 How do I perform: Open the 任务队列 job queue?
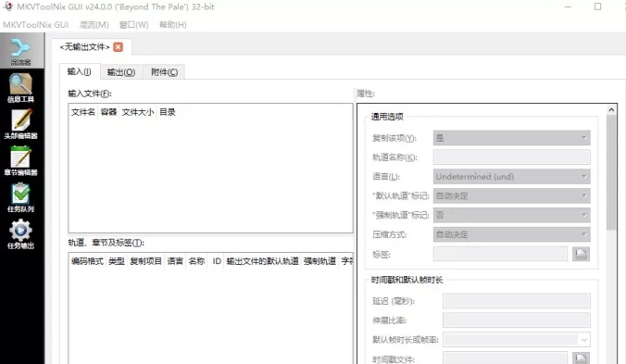point(21,197)
